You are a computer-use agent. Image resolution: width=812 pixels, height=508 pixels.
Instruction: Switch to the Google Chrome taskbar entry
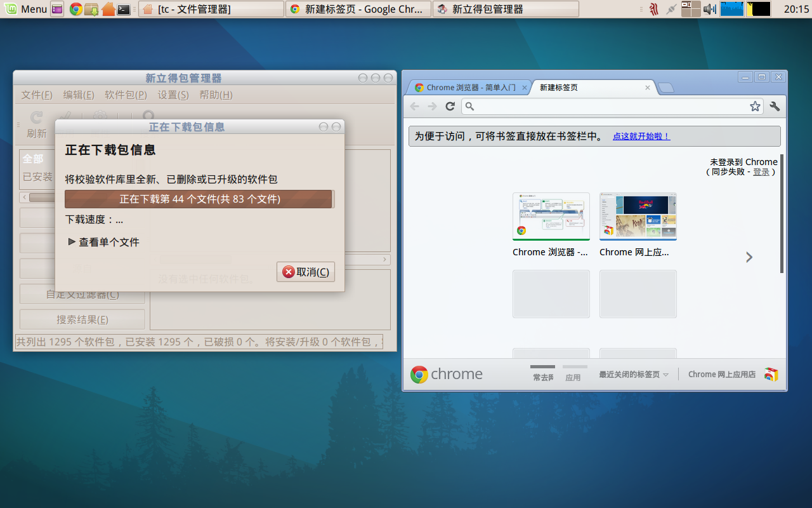click(358, 9)
